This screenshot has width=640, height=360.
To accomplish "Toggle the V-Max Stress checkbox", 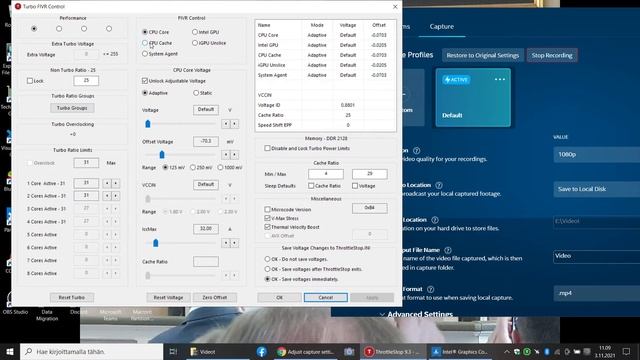I will [x=267, y=218].
